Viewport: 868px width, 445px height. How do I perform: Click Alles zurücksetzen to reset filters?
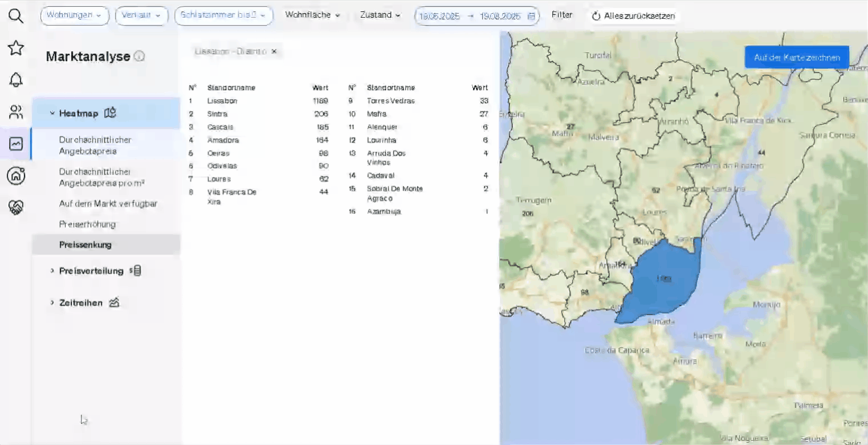point(633,16)
